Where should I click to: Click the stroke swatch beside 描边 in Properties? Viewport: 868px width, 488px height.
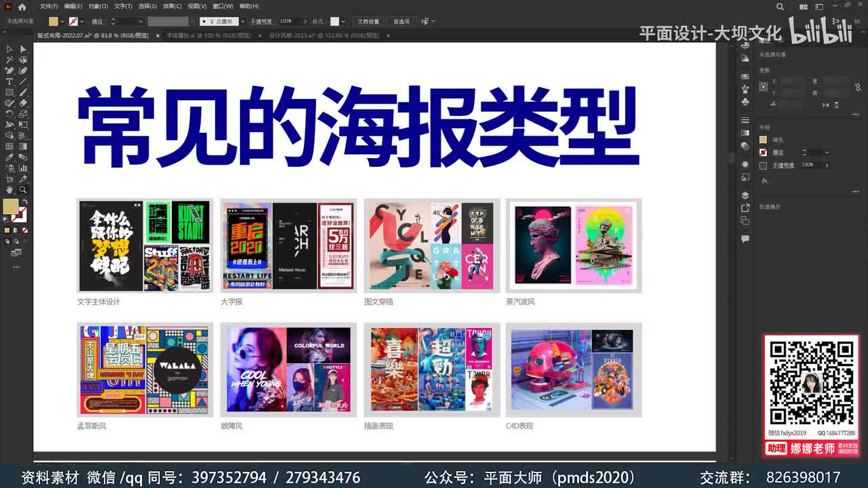pyautogui.click(x=763, y=152)
